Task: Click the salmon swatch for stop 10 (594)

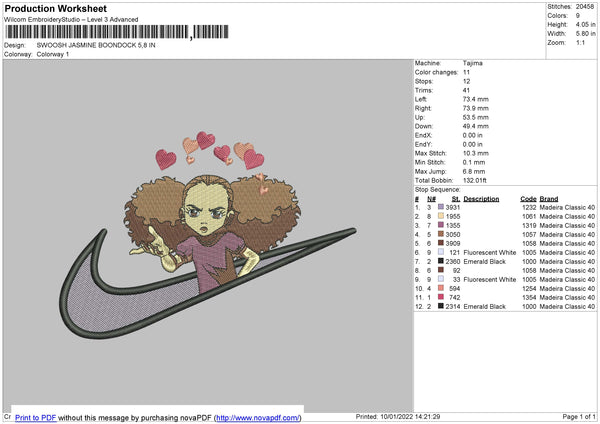Action: click(441, 288)
